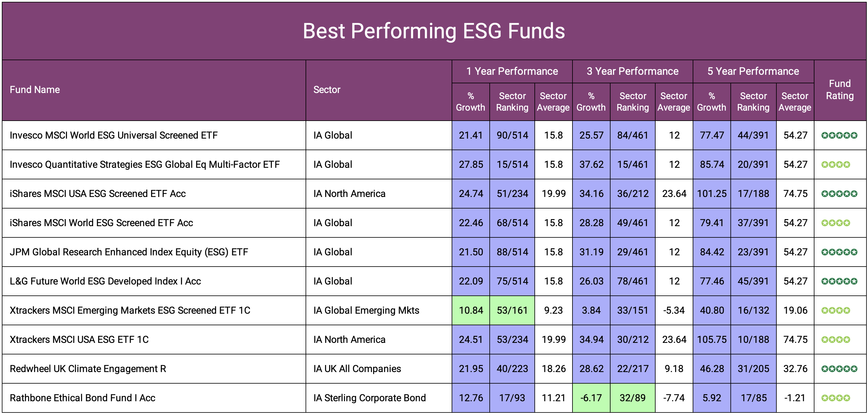
Task: Click the IA Sterling Corporate Bond sector label
Action: point(369,398)
